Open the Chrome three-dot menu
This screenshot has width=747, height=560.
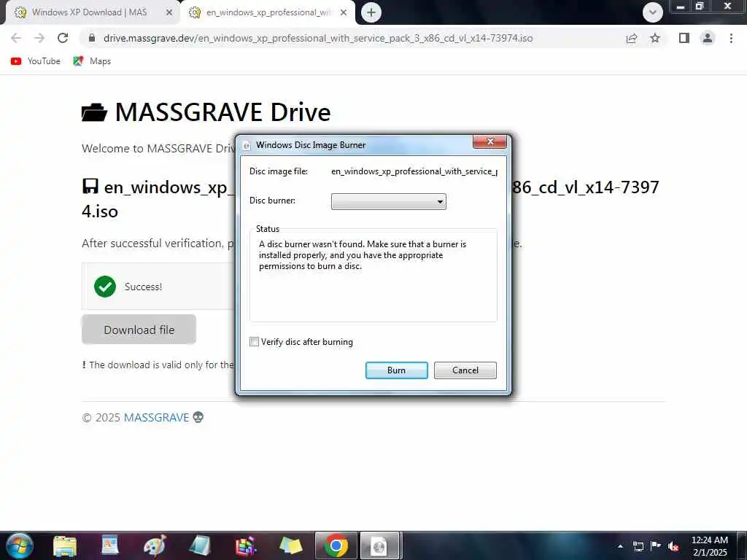click(x=731, y=38)
